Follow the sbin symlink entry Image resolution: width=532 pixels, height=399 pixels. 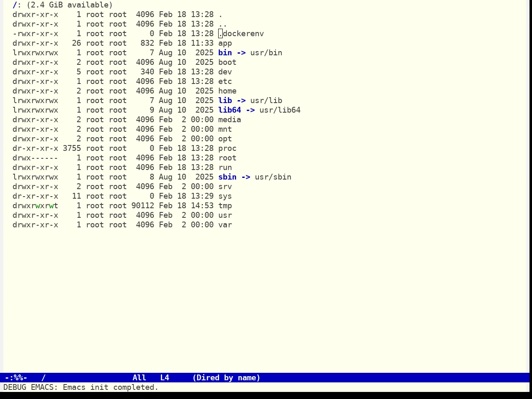tap(227, 177)
